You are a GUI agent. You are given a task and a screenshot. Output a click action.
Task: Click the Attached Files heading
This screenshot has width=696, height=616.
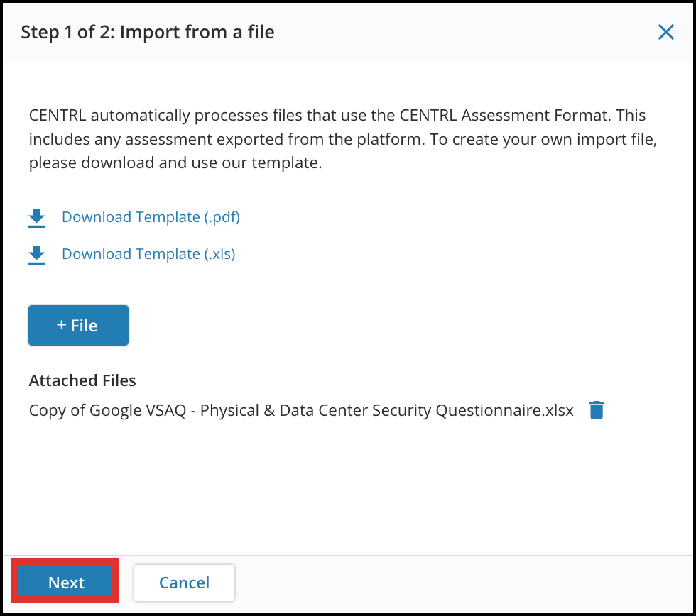82,380
